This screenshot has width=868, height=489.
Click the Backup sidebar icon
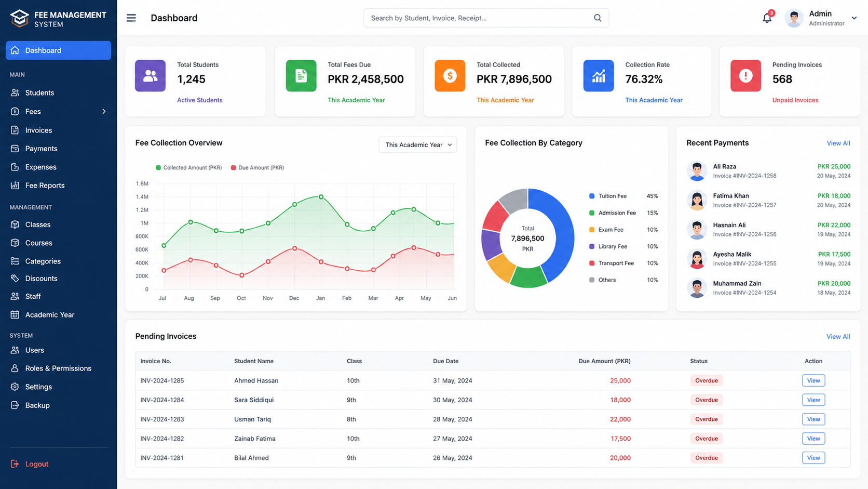click(x=15, y=405)
